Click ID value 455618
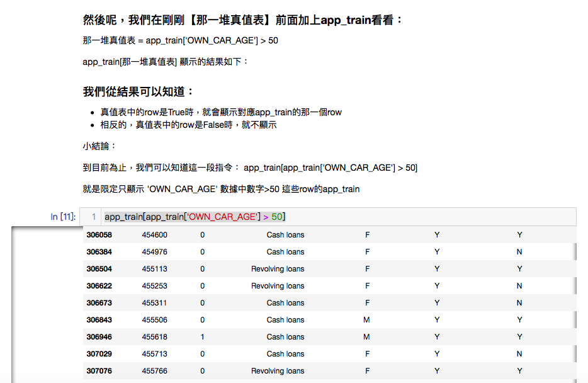 [x=154, y=337]
